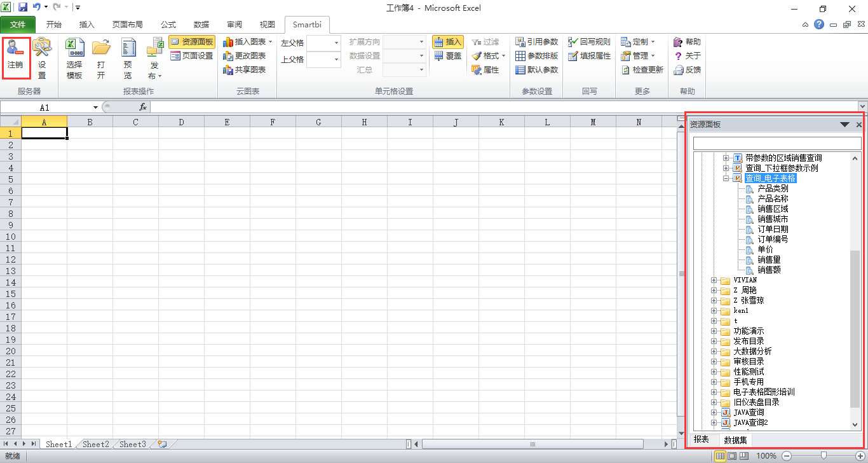Image resolution: width=868 pixels, height=463 pixels.
Task: Switch to Sheet3 worksheet tab
Action: click(x=133, y=445)
